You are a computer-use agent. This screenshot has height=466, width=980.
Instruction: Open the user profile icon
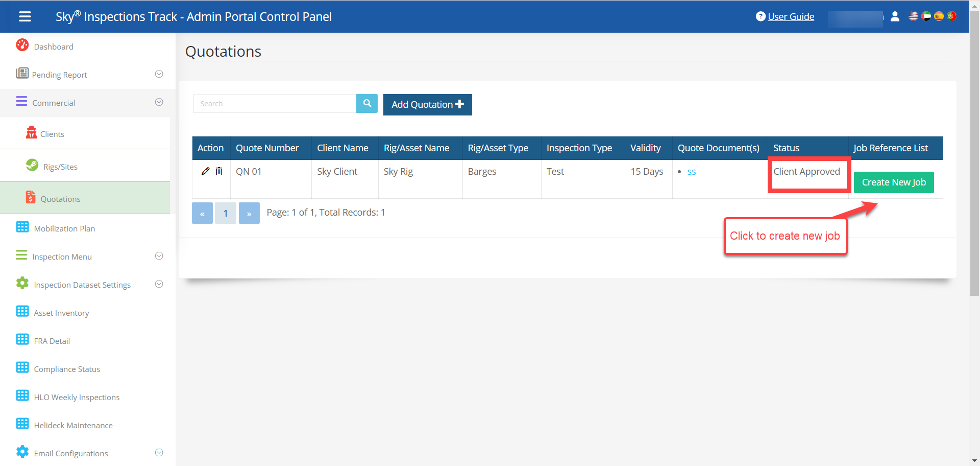coord(894,16)
